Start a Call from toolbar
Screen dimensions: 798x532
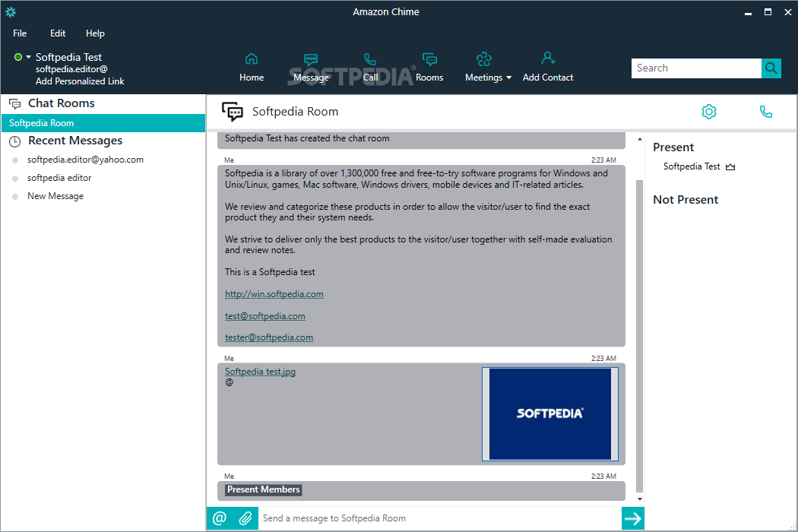tap(370, 67)
